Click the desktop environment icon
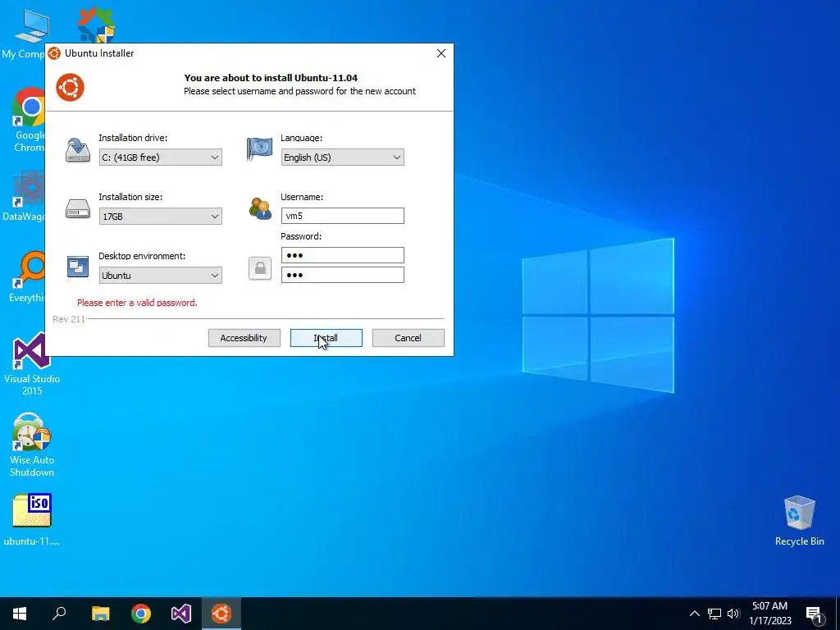This screenshot has height=630, width=840. click(78, 267)
